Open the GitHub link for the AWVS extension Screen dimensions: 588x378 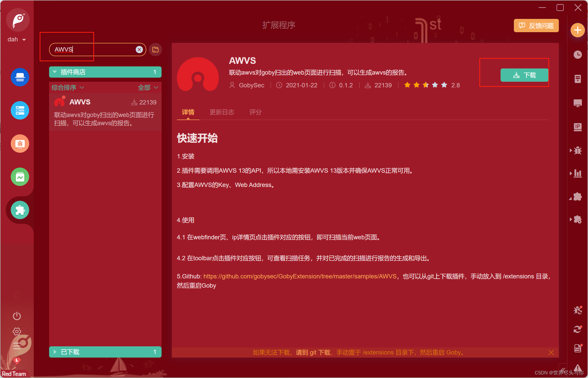(299, 276)
